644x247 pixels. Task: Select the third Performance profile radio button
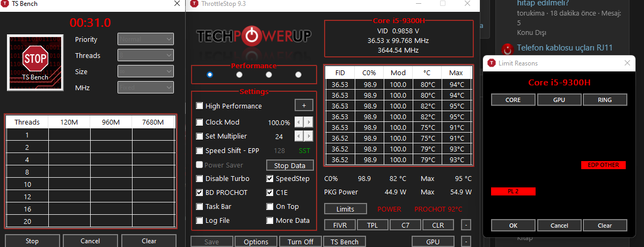point(269,75)
